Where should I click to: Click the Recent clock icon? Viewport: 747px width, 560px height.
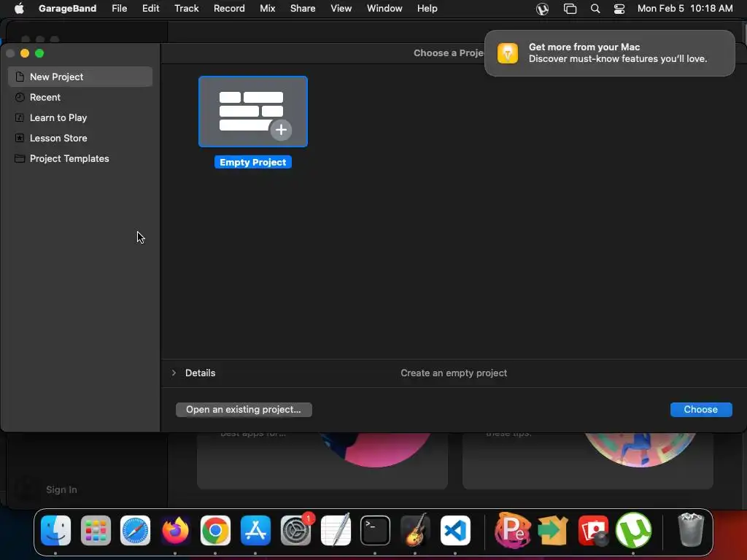click(20, 97)
